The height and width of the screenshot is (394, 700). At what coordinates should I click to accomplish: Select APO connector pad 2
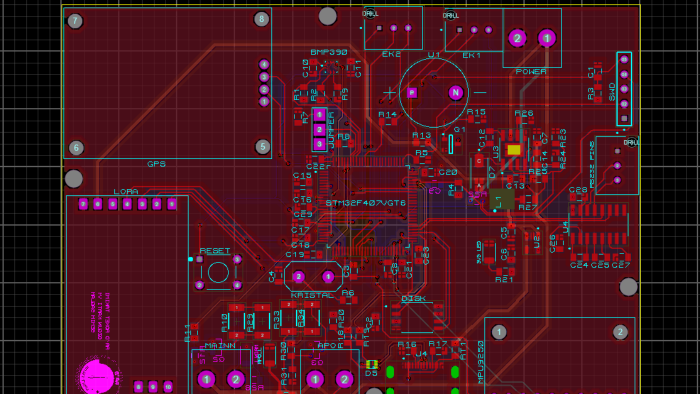pos(344,380)
